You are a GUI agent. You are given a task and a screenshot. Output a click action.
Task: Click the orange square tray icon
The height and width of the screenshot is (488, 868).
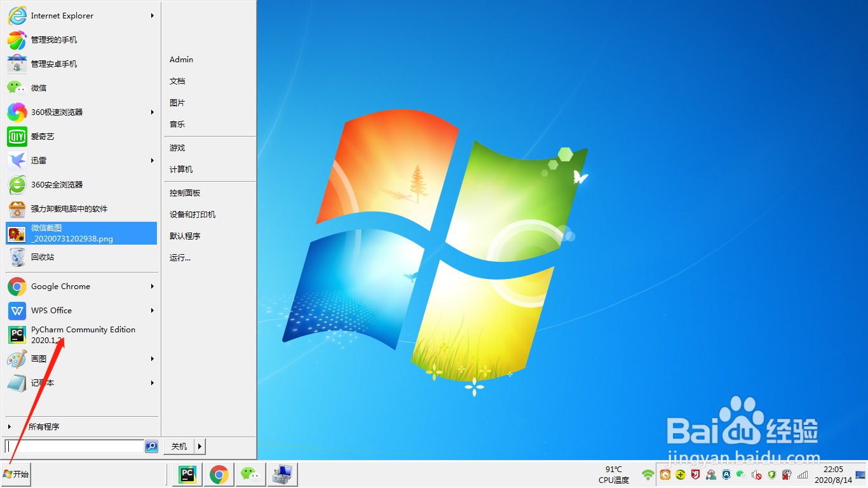[665, 474]
